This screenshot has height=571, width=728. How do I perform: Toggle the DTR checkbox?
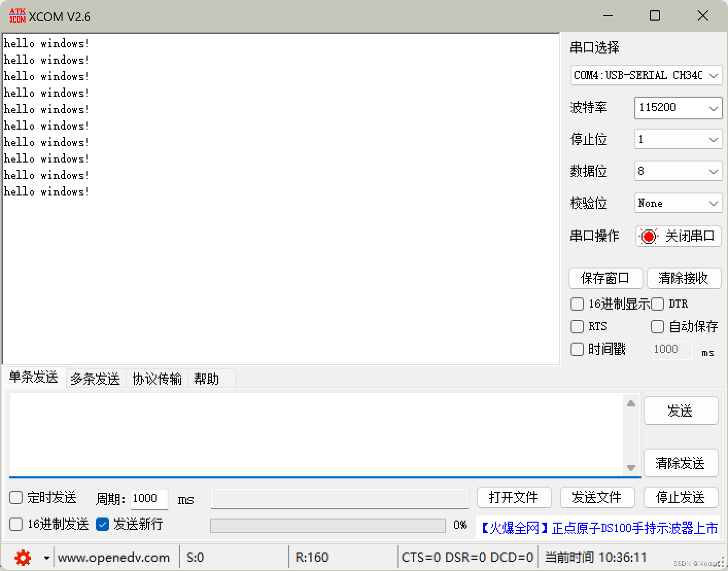657,304
